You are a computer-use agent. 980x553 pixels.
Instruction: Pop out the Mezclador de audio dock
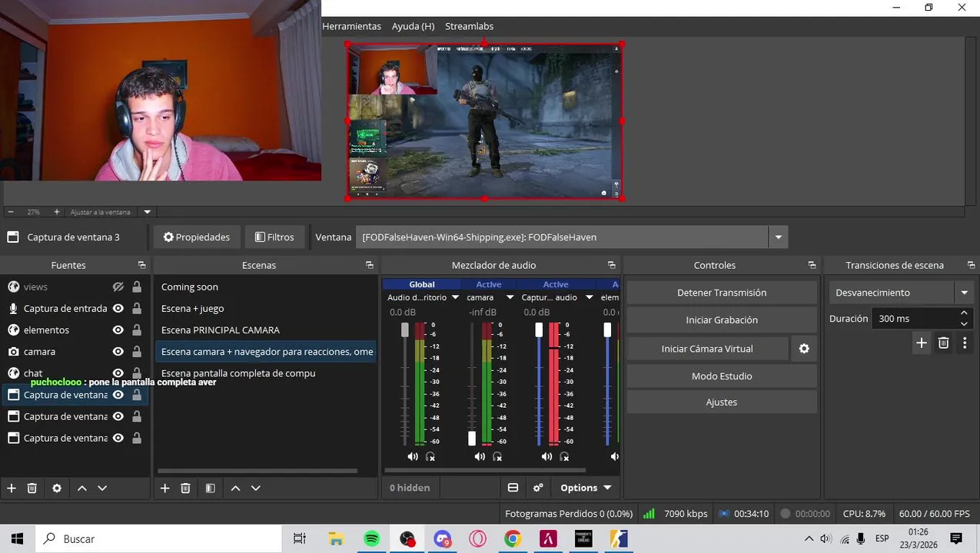point(612,265)
